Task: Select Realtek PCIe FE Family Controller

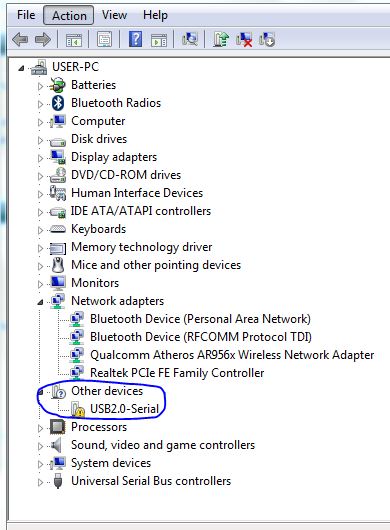Action: point(177,373)
